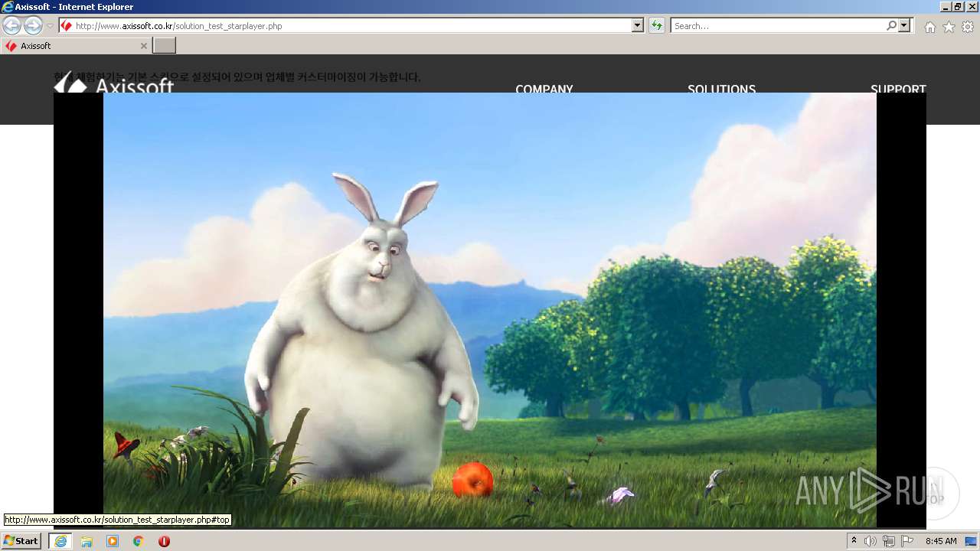Open the COMPANY navigation menu
The image size is (980, 551).
(x=544, y=89)
